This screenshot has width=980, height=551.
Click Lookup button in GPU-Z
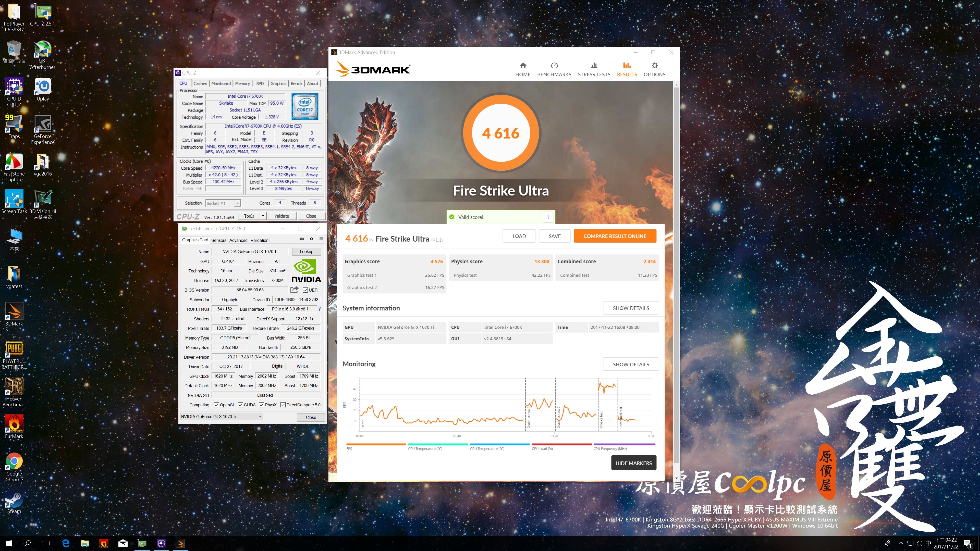coord(306,252)
